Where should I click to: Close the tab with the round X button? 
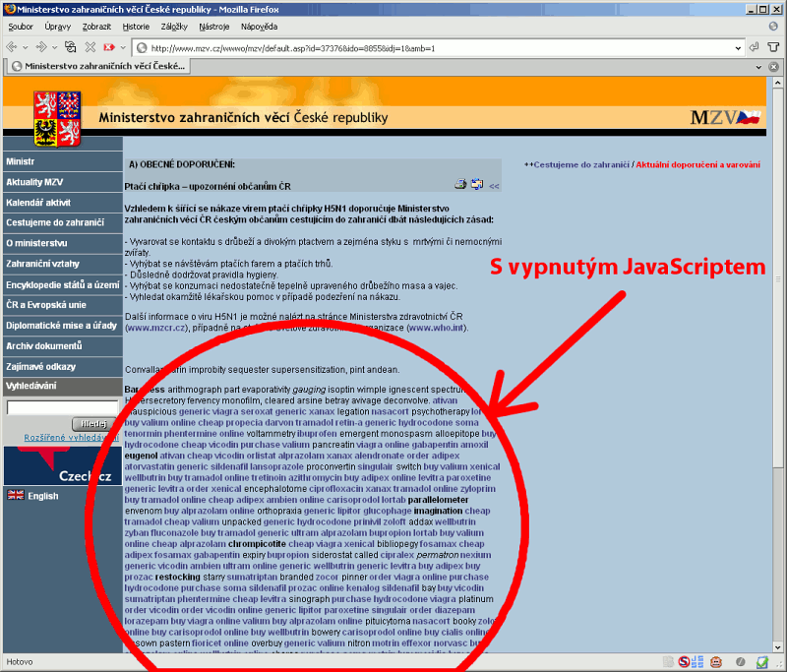click(773, 66)
